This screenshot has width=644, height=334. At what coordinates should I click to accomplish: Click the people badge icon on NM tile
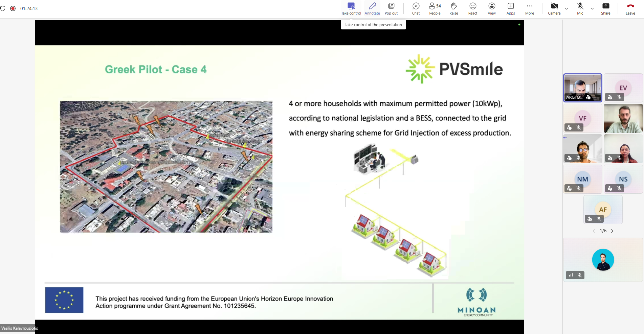click(x=569, y=188)
